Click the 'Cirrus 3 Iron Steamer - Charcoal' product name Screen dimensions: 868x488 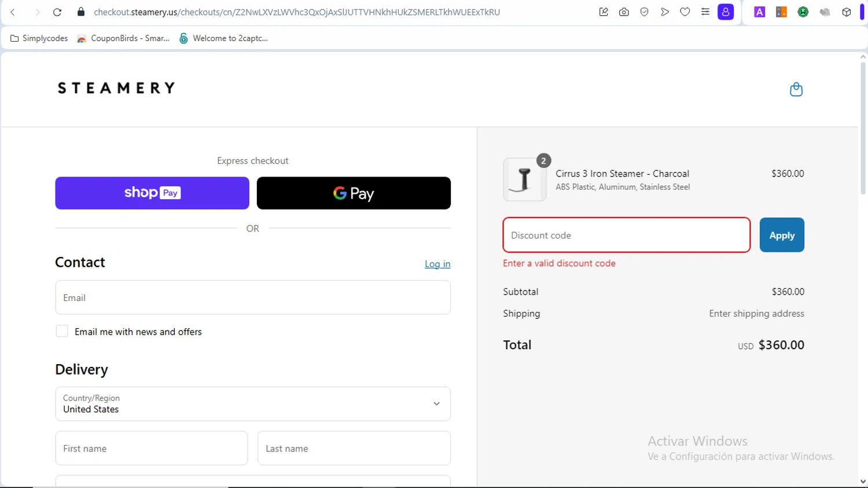(x=622, y=174)
